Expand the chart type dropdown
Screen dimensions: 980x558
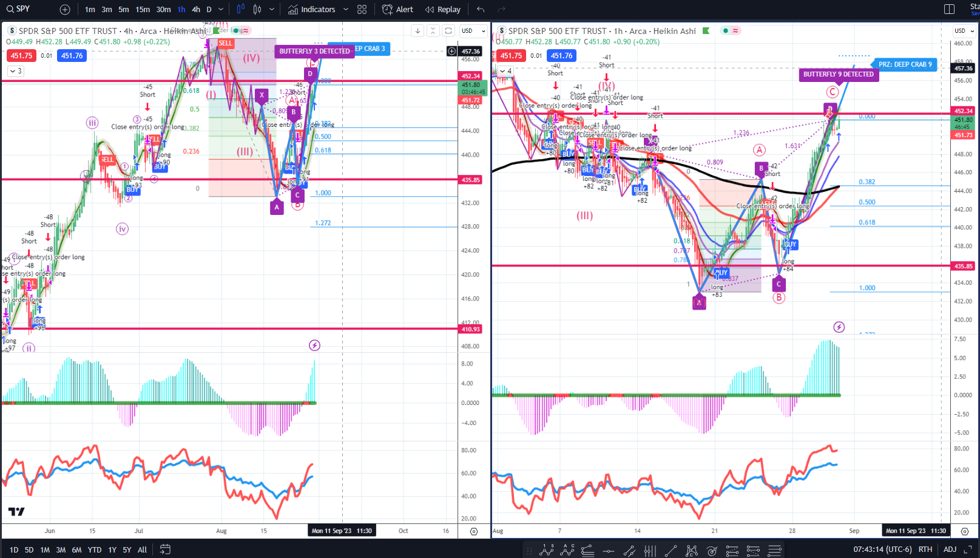click(x=271, y=10)
